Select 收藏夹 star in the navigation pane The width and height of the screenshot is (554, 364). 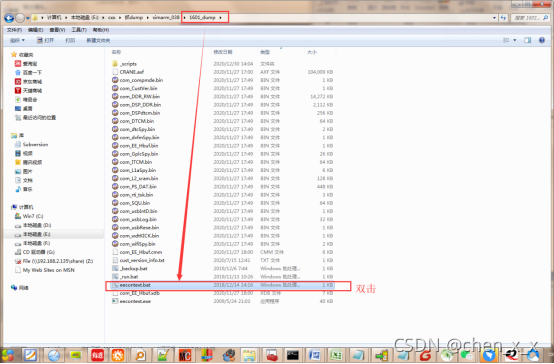point(14,54)
